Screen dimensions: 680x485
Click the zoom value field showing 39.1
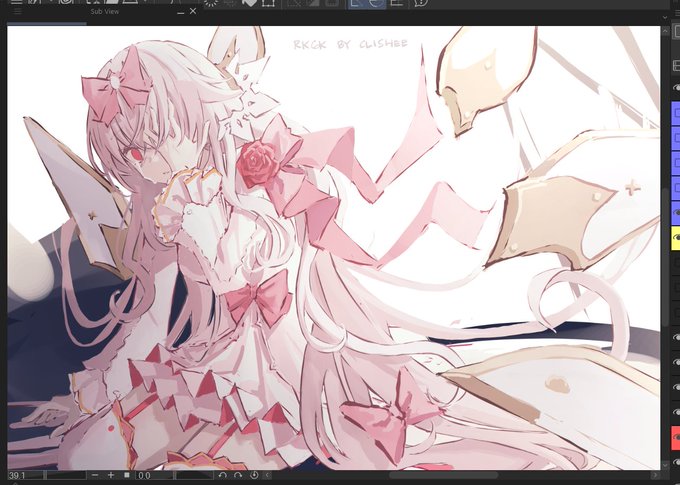pos(26,475)
